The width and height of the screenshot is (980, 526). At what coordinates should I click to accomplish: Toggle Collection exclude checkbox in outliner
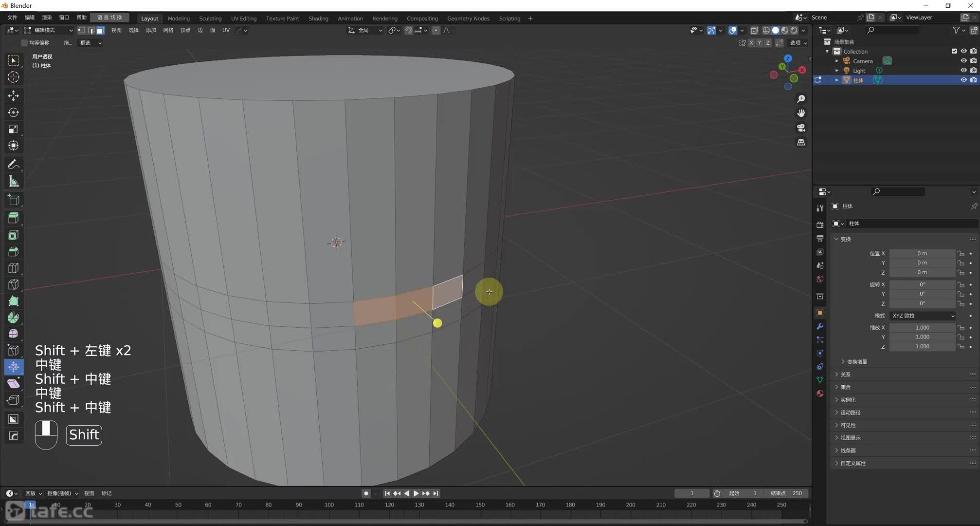[954, 51]
